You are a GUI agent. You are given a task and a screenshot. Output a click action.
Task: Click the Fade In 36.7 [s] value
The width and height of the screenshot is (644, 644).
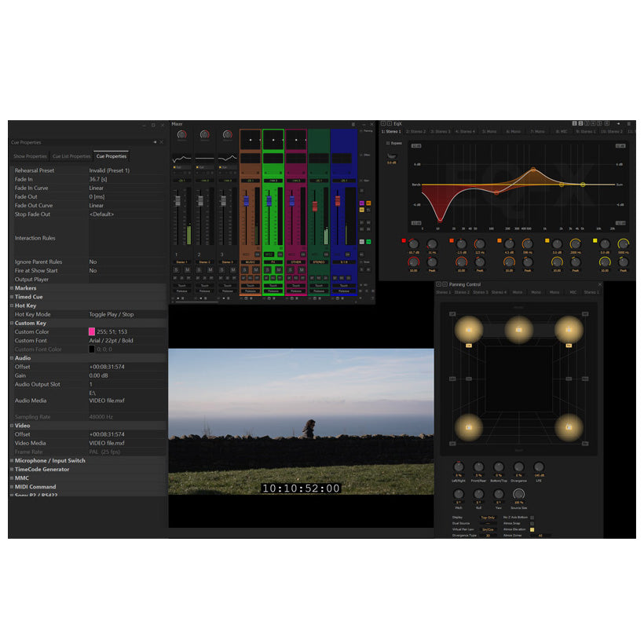pyautogui.click(x=98, y=179)
